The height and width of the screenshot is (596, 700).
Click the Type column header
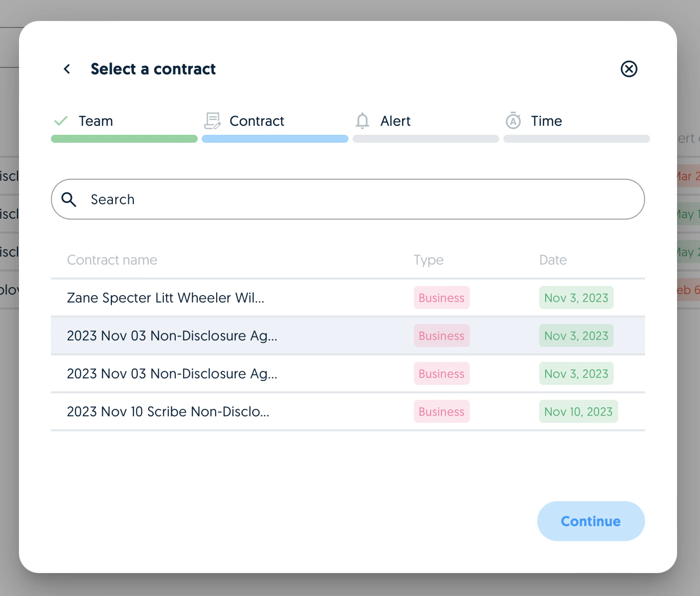coord(428,260)
